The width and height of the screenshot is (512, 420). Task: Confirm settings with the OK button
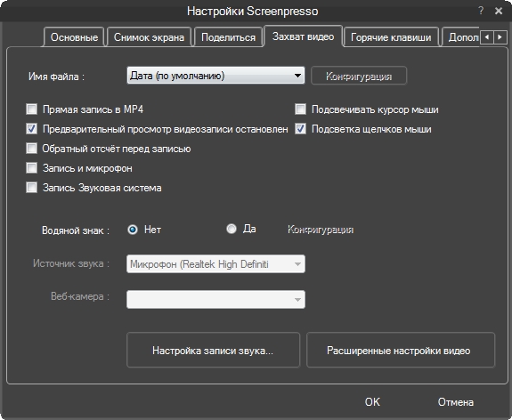click(372, 401)
